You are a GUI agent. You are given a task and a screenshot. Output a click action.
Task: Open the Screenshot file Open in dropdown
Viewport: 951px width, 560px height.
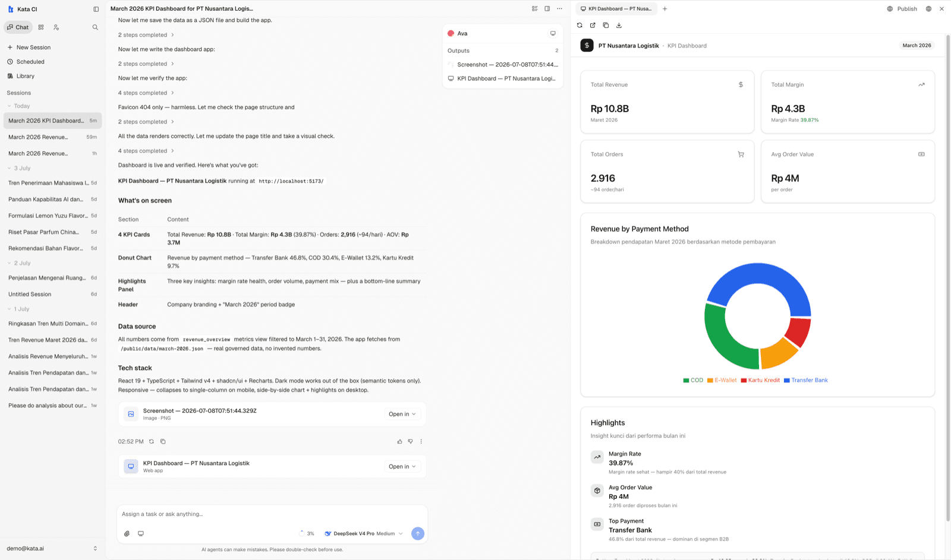click(402, 414)
